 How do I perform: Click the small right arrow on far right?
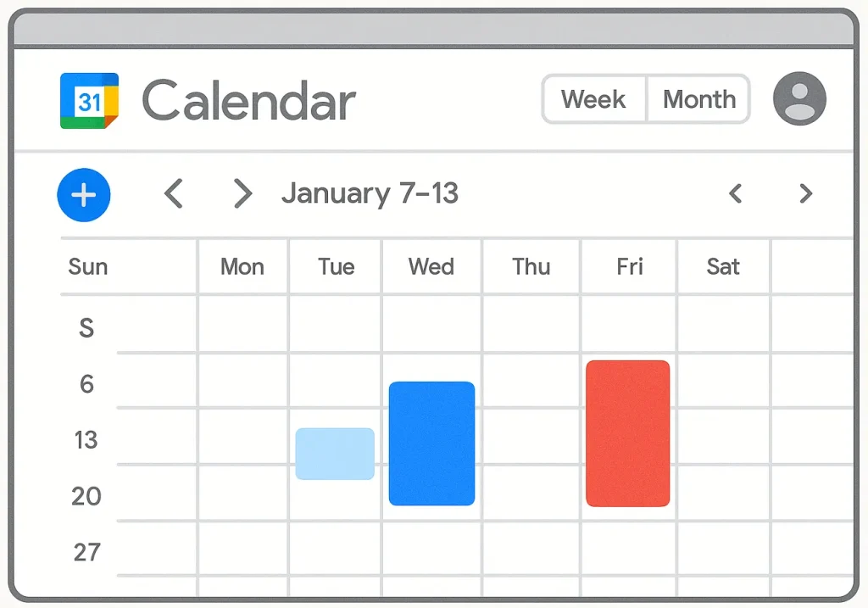click(x=805, y=194)
